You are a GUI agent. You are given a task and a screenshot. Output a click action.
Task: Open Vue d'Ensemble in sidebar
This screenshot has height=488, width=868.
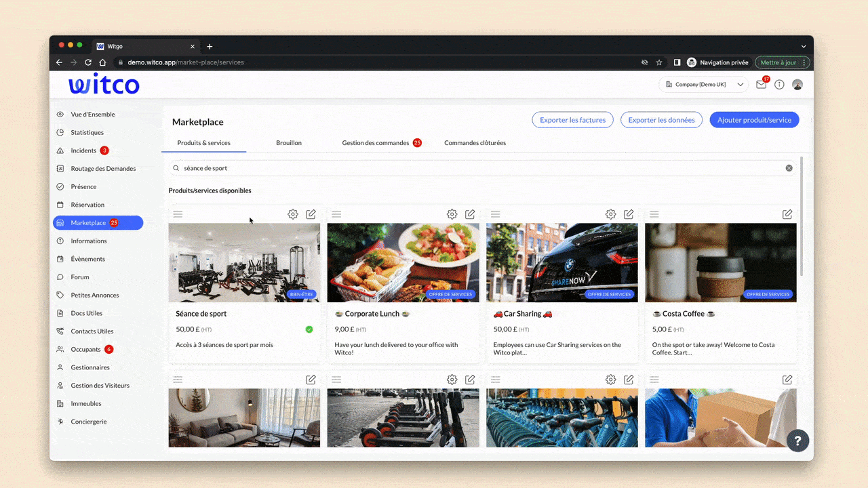point(93,115)
